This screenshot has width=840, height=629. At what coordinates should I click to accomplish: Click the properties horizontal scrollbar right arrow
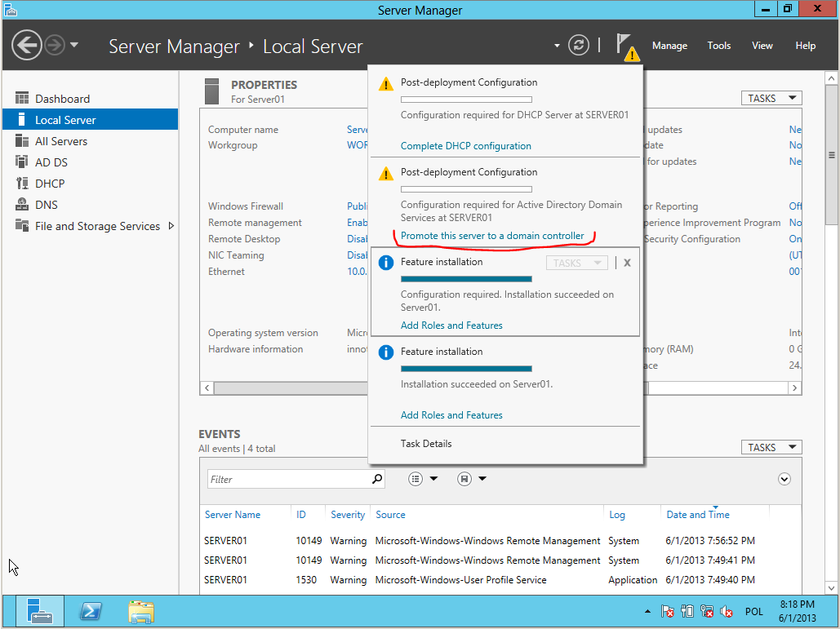click(x=794, y=388)
